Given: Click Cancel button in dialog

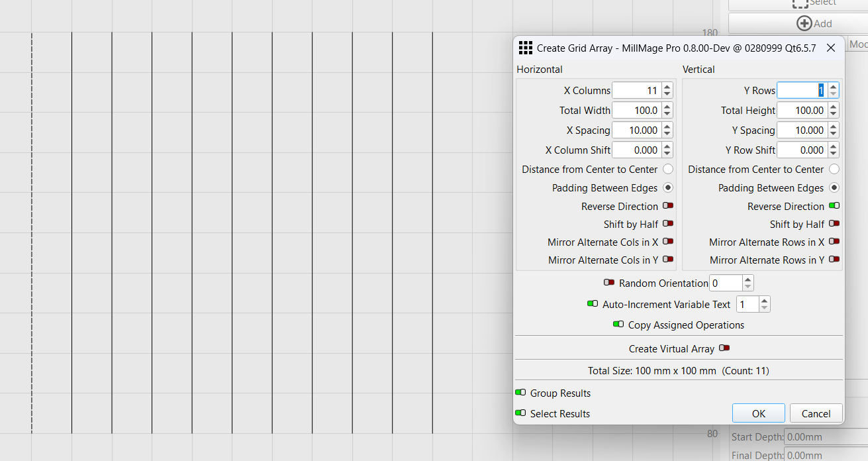Looking at the screenshot, I should click(x=816, y=413).
